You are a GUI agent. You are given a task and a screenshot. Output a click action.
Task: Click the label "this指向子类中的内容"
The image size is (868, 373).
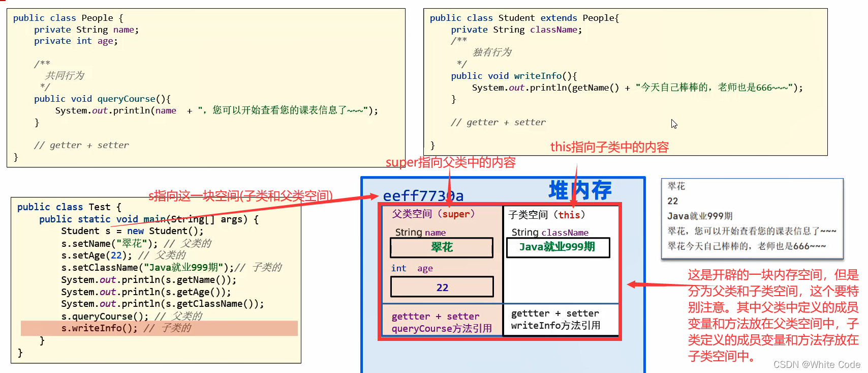coord(609,147)
